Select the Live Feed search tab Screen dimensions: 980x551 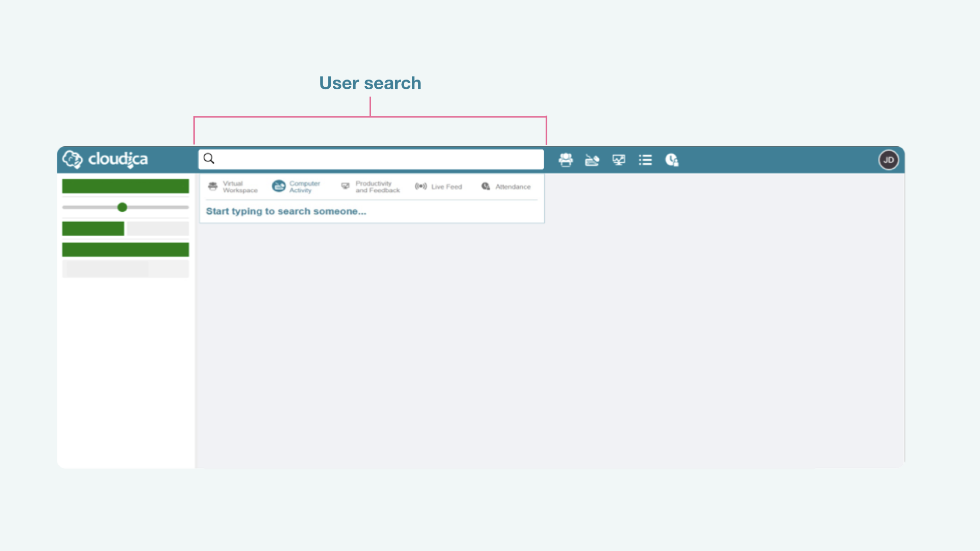pos(439,187)
